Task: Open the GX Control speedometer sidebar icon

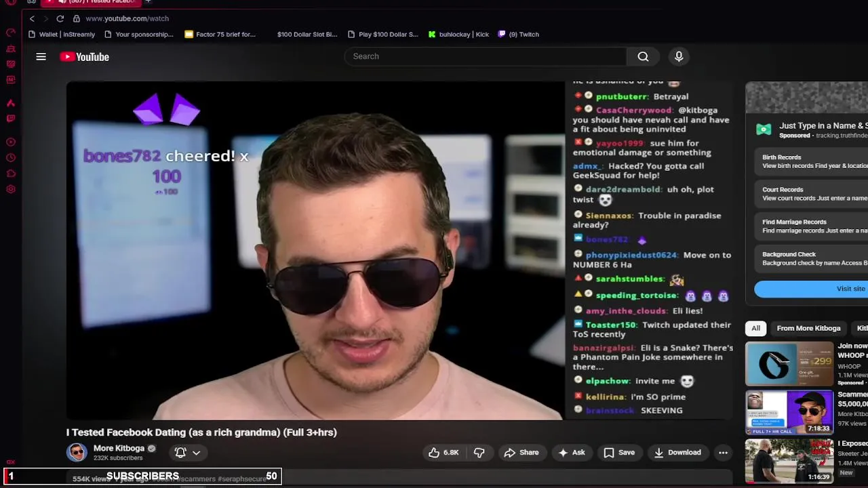Action: 11,33
